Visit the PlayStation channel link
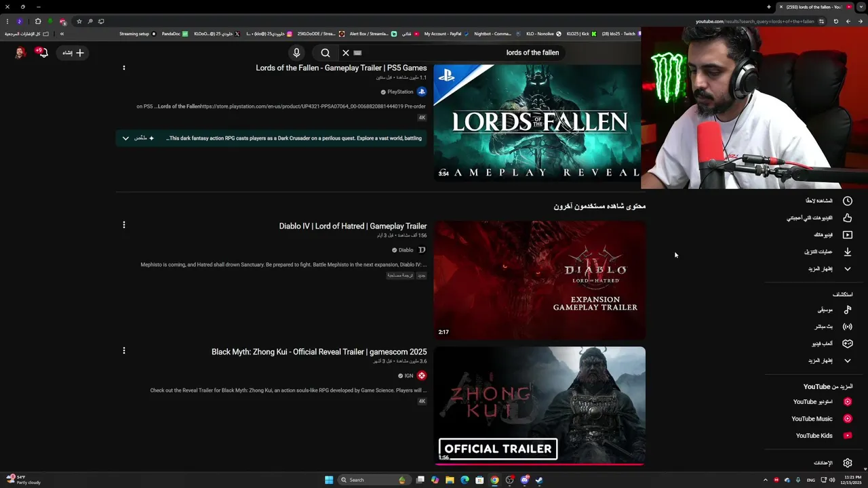868x488 pixels. pos(400,91)
